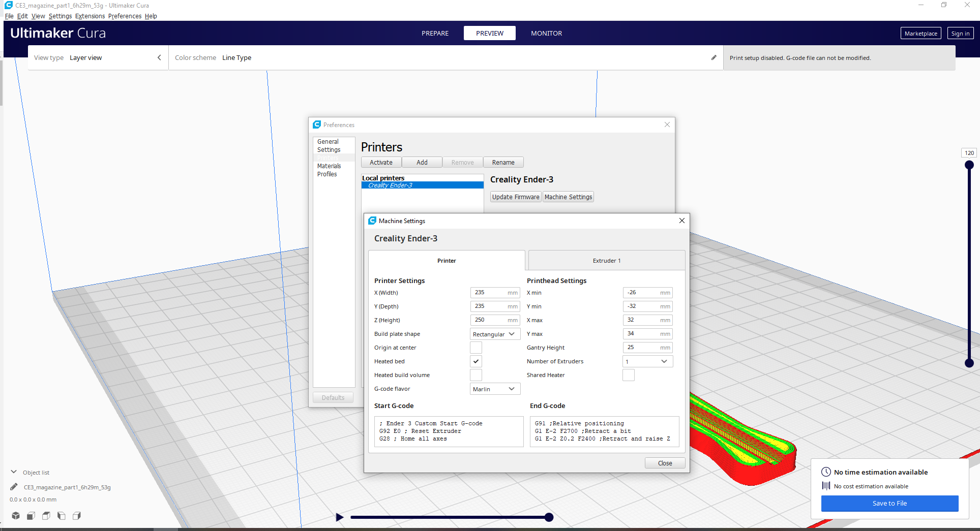The image size is (980, 531).
Task: Open the Help menu
Action: click(x=151, y=16)
